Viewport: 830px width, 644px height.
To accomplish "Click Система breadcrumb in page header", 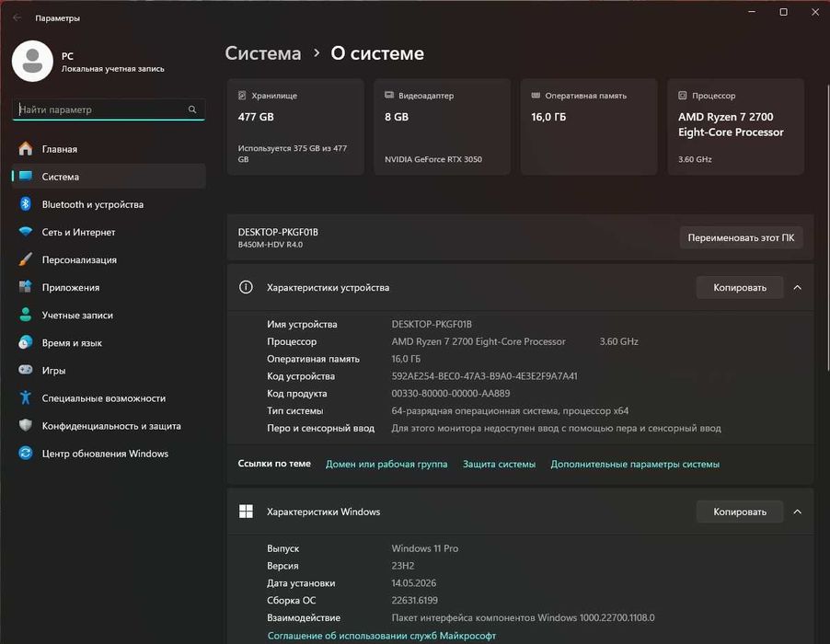I will pyautogui.click(x=262, y=53).
